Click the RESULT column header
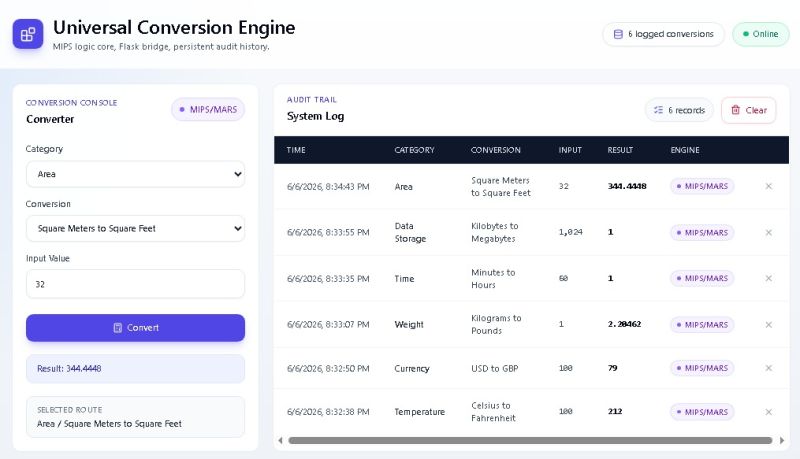The width and height of the screenshot is (800, 459). [x=620, y=150]
